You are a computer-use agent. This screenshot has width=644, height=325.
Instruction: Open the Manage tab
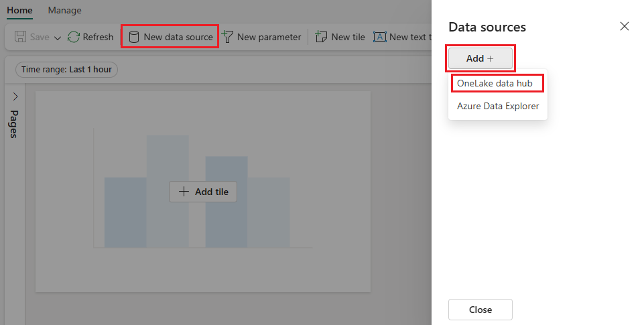coord(64,10)
